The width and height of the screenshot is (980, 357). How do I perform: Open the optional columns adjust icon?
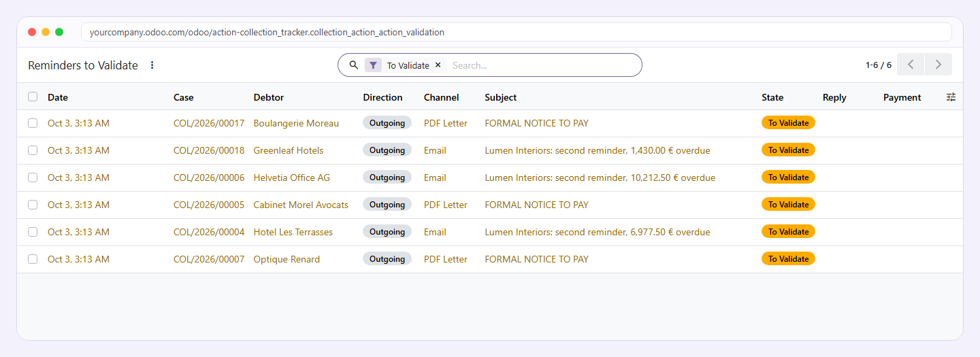[951, 97]
